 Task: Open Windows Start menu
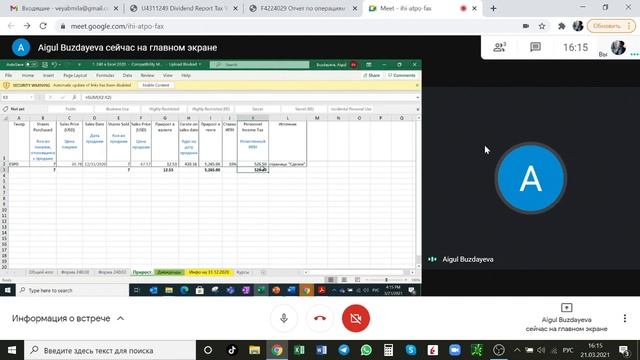[x=12, y=350]
